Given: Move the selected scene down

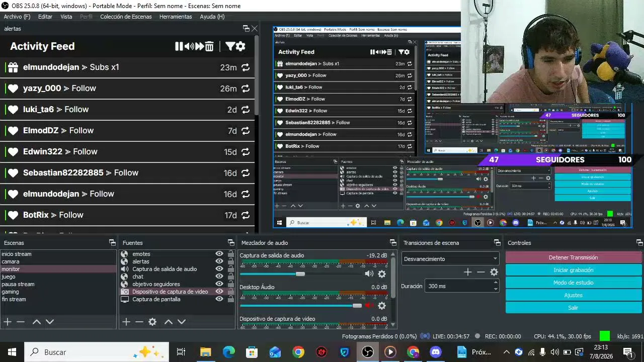Looking at the screenshot, I should [x=50, y=322].
